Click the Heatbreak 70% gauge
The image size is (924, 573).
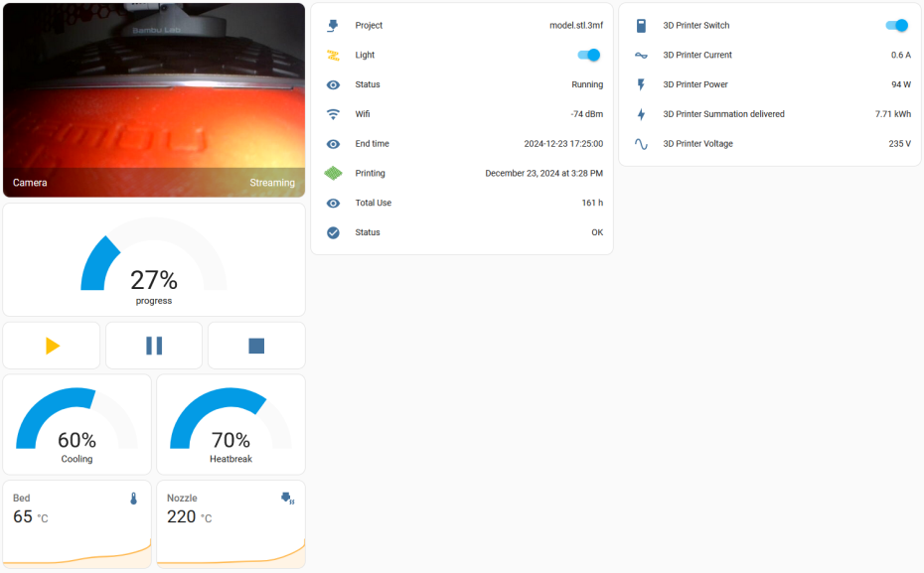click(231, 422)
